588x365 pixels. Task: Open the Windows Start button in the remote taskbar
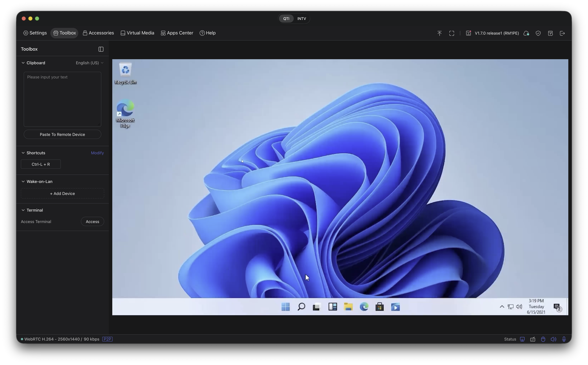[x=285, y=307]
